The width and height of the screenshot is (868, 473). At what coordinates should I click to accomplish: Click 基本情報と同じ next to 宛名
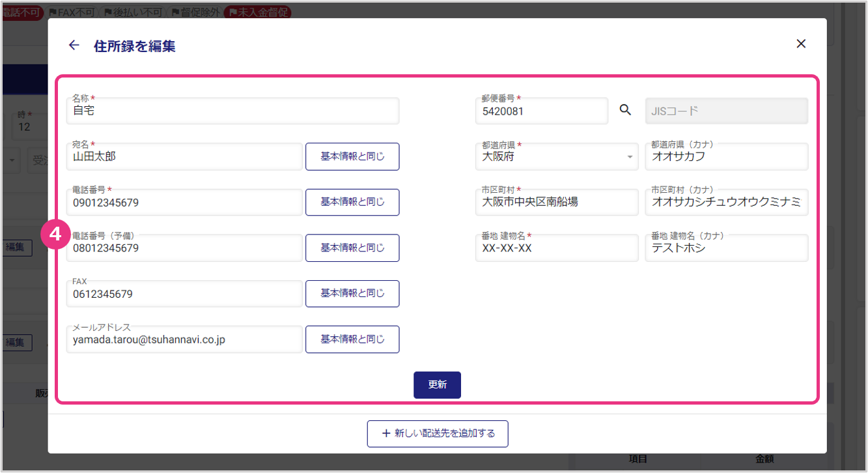[352, 156]
